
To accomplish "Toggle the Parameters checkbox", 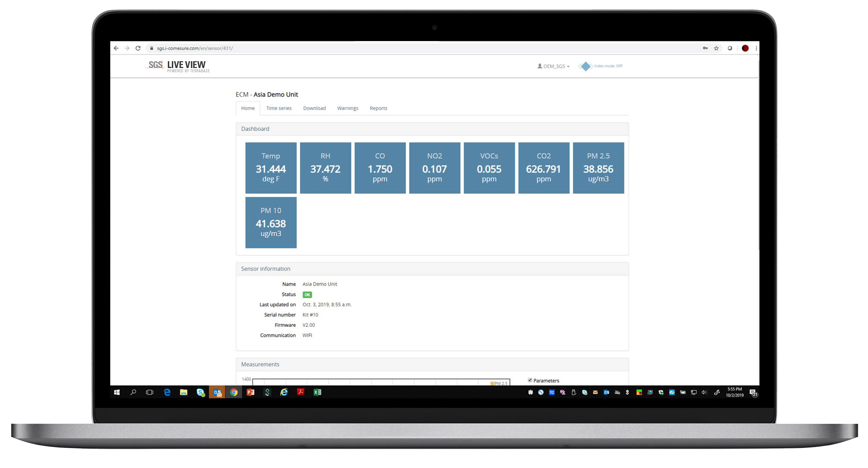I will pos(530,380).
